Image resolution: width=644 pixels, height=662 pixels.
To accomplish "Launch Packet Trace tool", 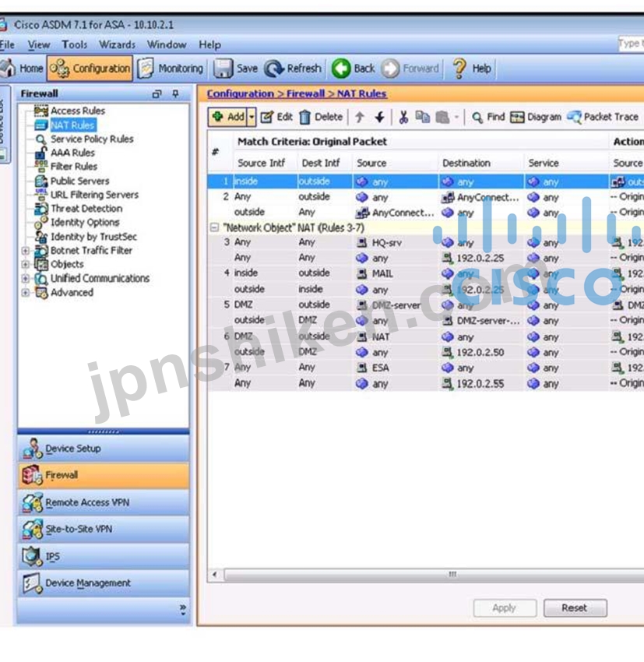I will tap(603, 117).
